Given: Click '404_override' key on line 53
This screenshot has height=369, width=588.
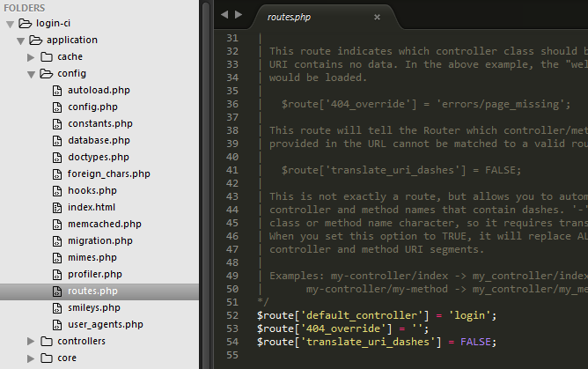Looking at the screenshot, I should pyautogui.click(x=343, y=328).
